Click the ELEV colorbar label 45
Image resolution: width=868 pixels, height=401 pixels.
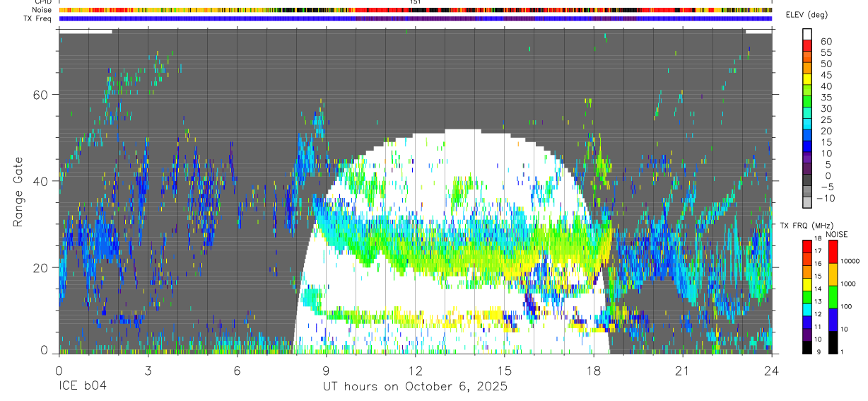825,75
